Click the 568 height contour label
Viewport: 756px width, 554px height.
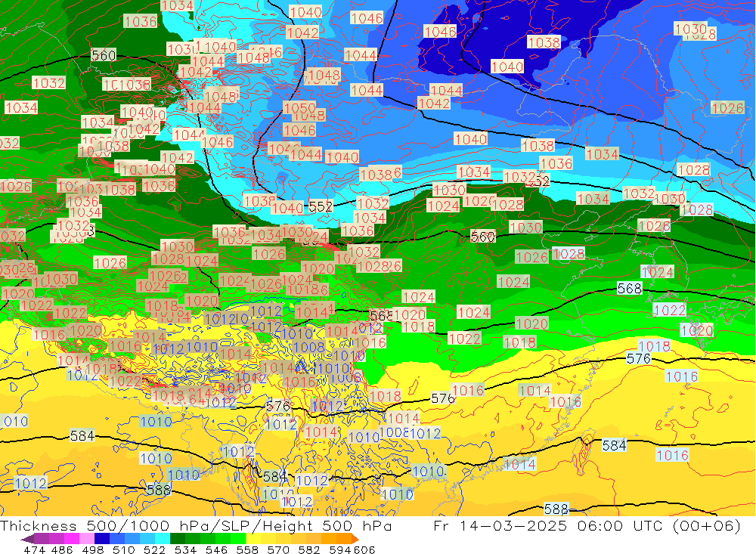[x=629, y=288]
